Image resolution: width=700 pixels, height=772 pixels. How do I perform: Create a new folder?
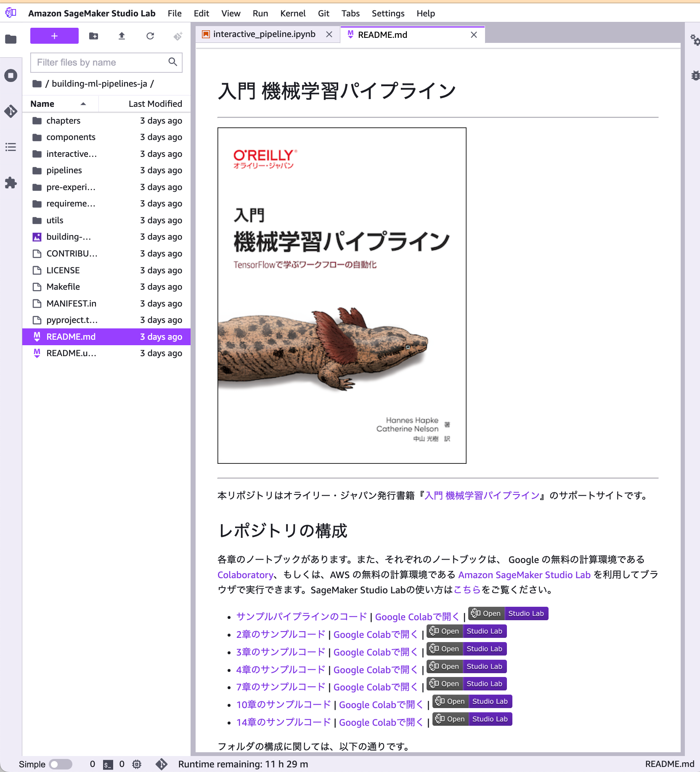click(x=94, y=36)
